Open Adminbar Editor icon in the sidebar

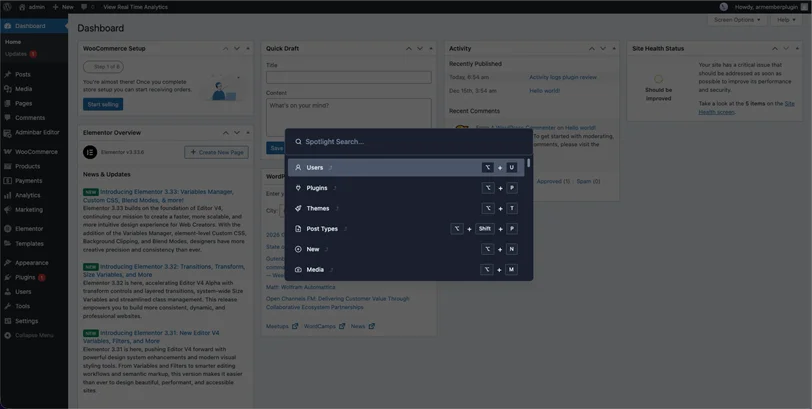(x=8, y=133)
